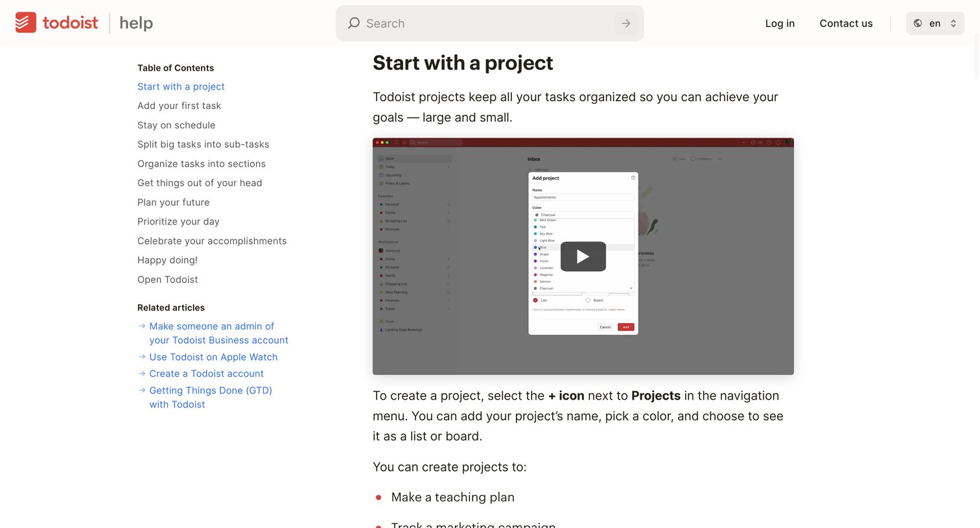The height and width of the screenshot is (528, 980).
Task: Click the Make a teaching plan bullet text
Action: [452, 497]
